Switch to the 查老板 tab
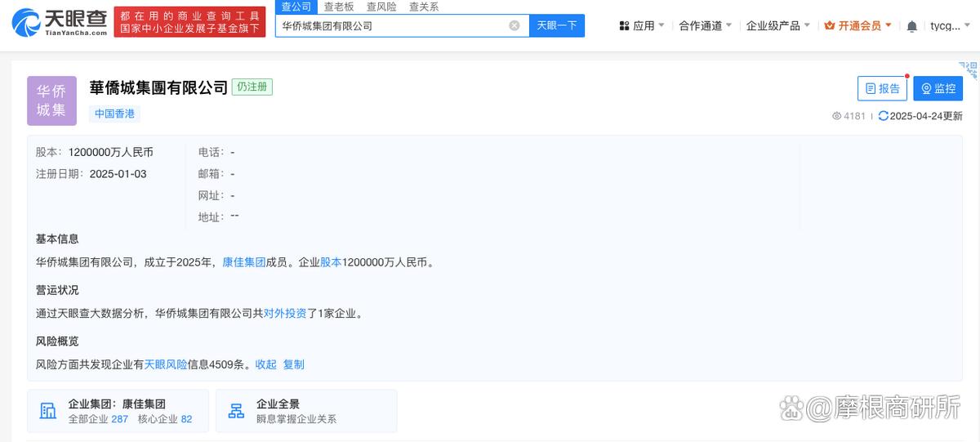The width and height of the screenshot is (980, 442). coord(339,7)
